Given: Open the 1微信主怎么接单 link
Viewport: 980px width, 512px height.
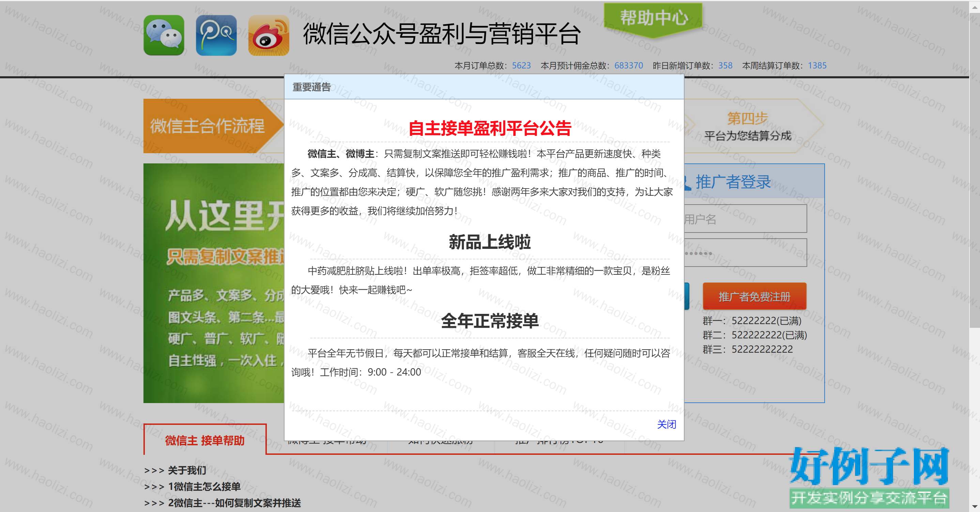Looking at the screenshot, I should click(204, 486).
